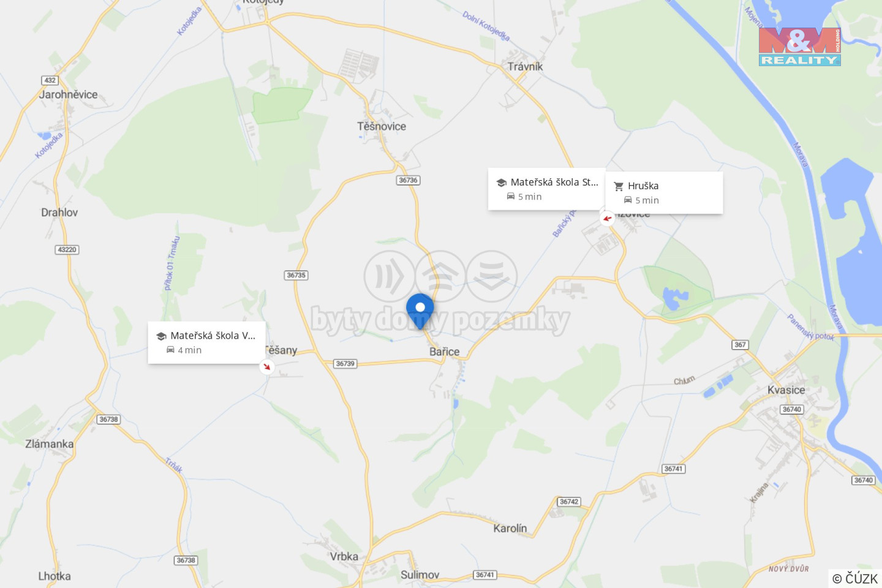Open the Mateřská škola V... info card
Screen dimensions: 882x588
tap(207, 342)
